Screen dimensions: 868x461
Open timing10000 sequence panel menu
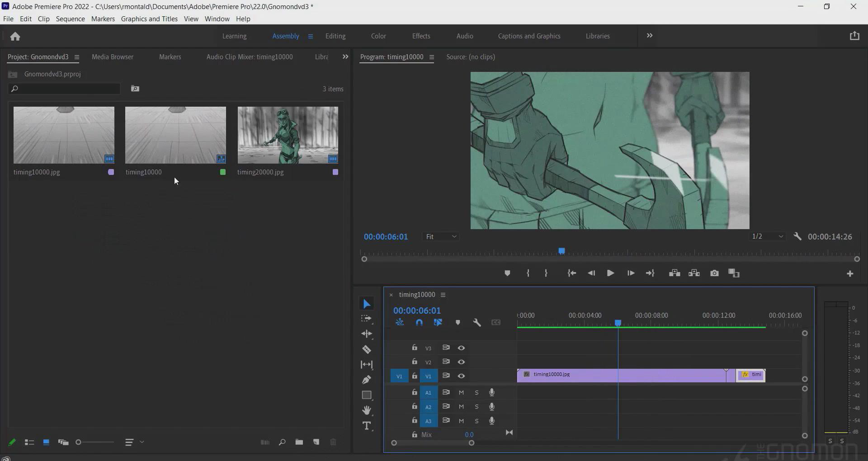point(443,295)
